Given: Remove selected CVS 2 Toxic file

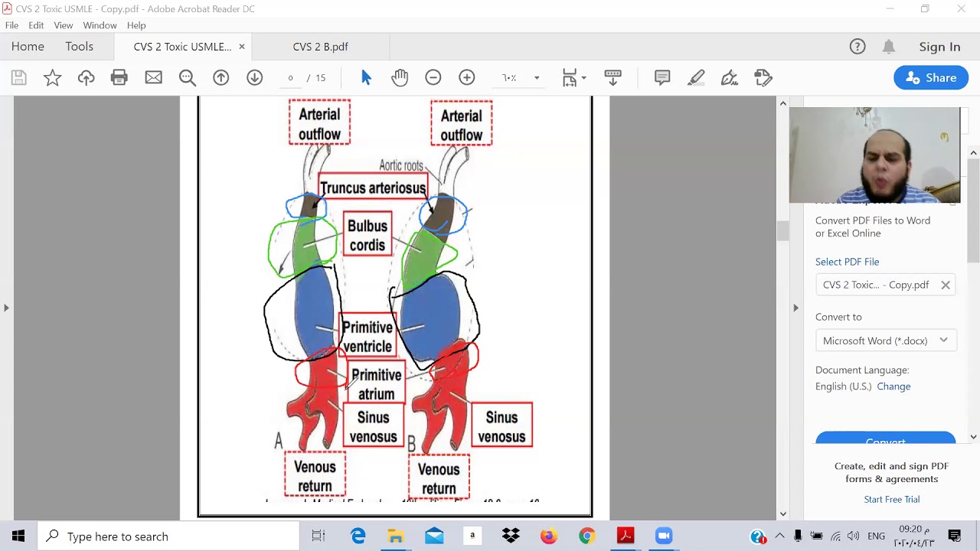Looking at the screenshot, I should coord(946,285).
